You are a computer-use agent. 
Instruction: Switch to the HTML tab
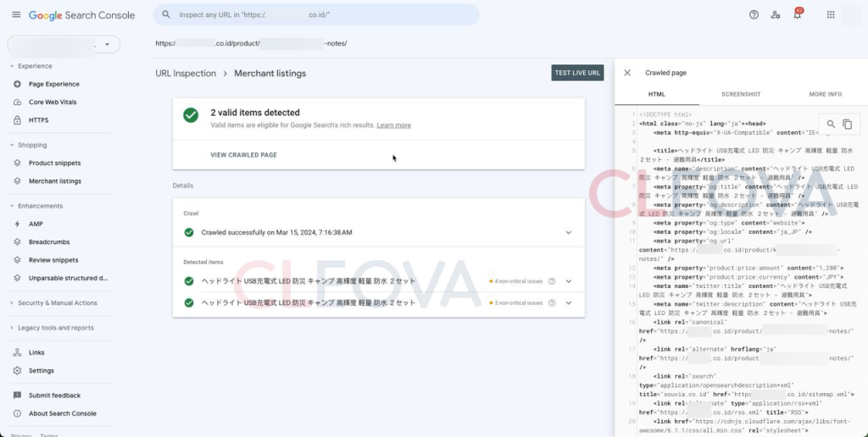(657, 94)
